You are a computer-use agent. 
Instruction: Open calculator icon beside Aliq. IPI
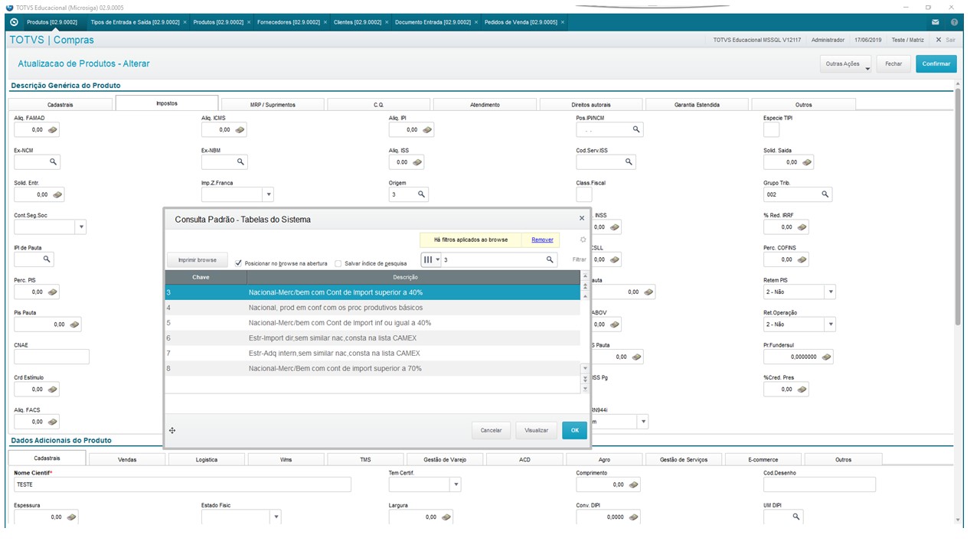[x=427, y=130]
